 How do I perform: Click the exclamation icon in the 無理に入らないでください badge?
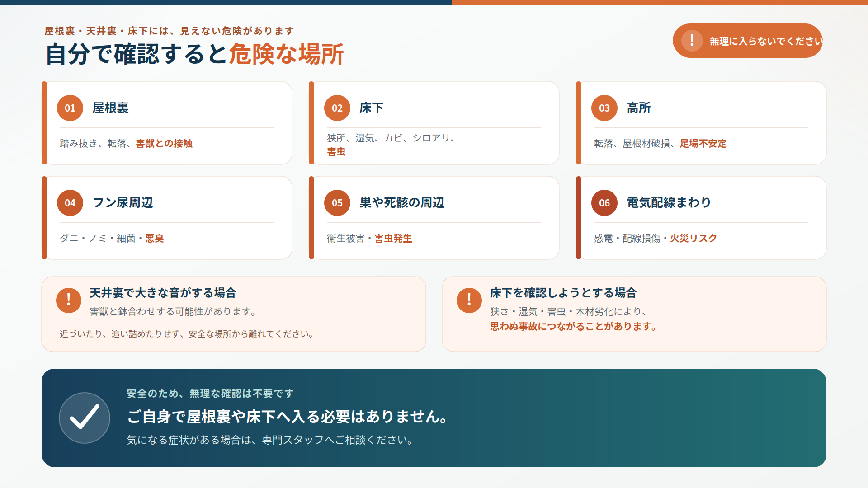[692, 41]
